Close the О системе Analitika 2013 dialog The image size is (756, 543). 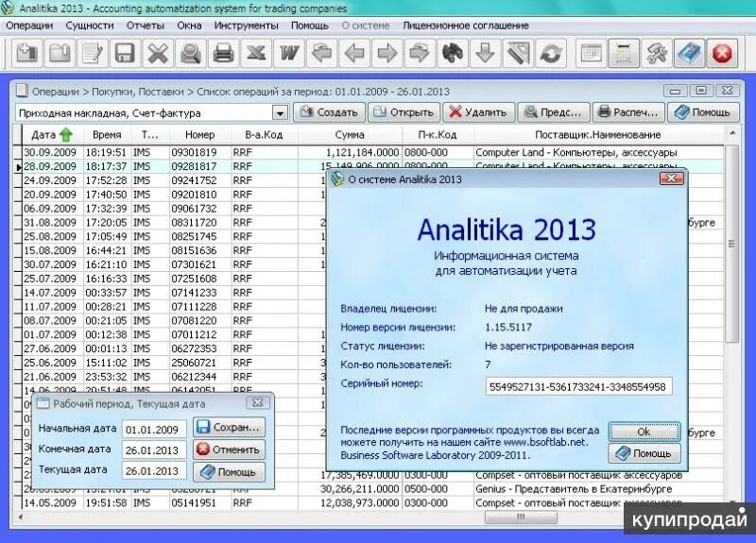click(x=671, y=178)
